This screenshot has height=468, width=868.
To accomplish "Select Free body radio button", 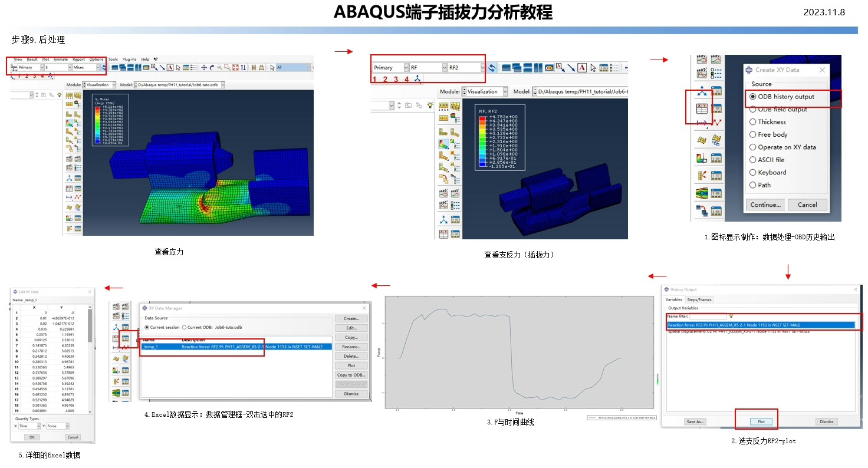I will [752, 134].
